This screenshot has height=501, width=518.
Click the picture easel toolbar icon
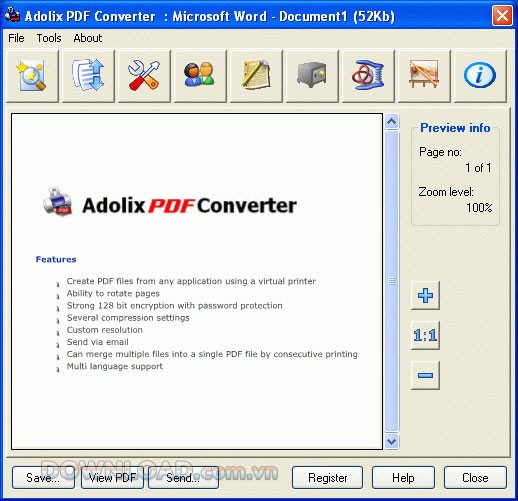pos(424,76)
